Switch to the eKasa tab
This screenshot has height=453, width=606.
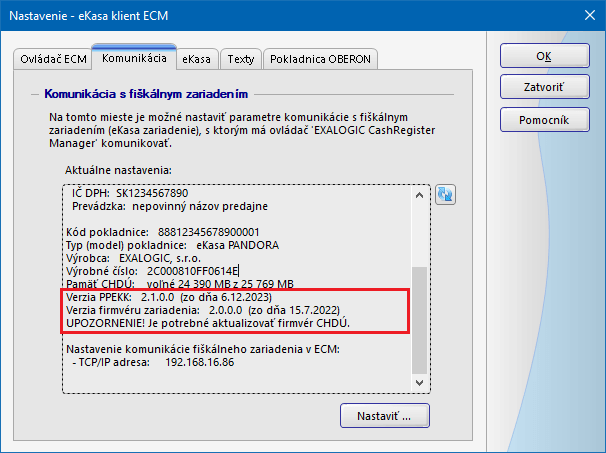195,59
